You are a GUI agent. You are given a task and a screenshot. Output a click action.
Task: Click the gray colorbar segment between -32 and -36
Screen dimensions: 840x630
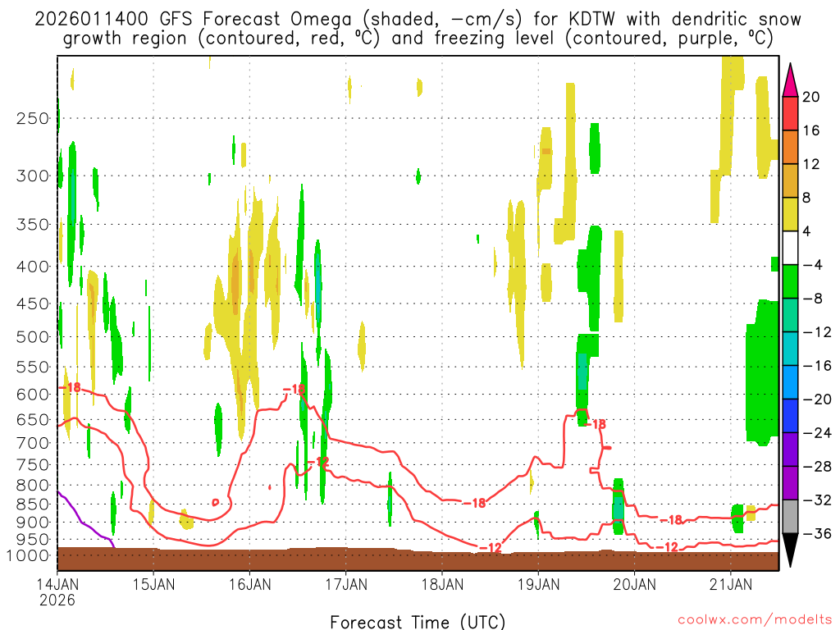click(790, 517)
